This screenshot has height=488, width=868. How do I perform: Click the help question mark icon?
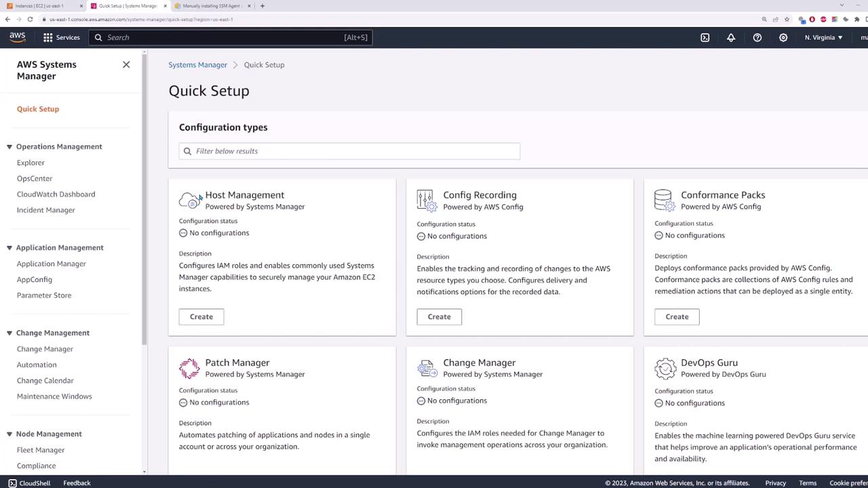point(757,37)
